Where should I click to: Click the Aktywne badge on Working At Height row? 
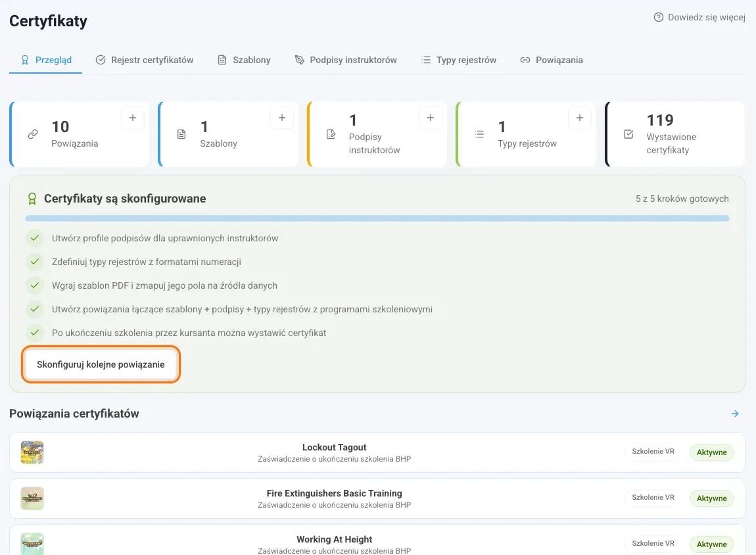tap(712, 544)
